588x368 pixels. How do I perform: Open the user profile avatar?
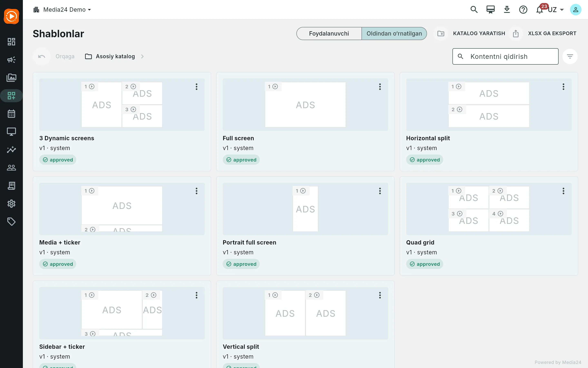click(576, 10)
